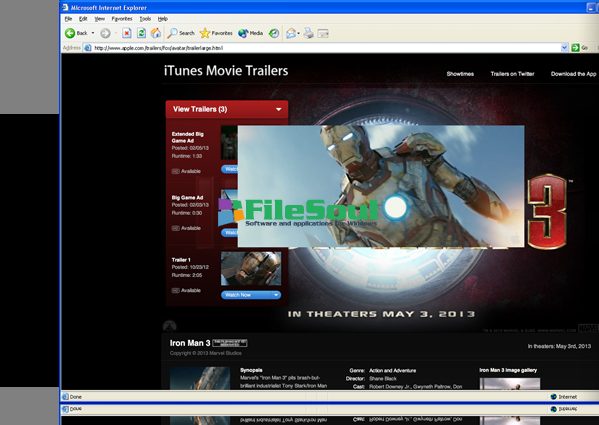This screenshot has height=425, width=599.
Task: Open the Showtimes link
Action: [460, 74]
